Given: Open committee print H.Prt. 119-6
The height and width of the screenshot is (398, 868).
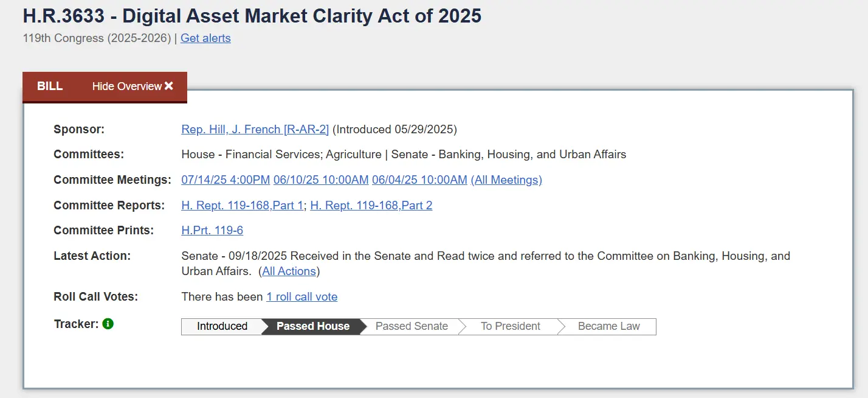Looking at the screenshot, I should (212, 230).
